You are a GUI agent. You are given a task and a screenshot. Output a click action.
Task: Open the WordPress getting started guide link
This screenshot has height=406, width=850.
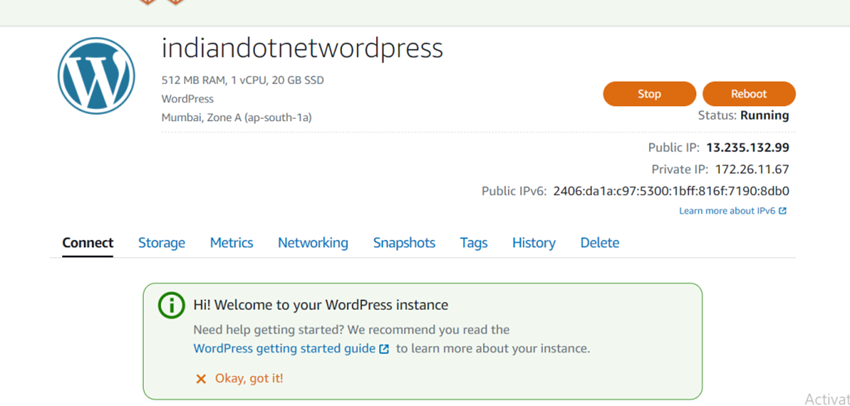coord(284,349)
